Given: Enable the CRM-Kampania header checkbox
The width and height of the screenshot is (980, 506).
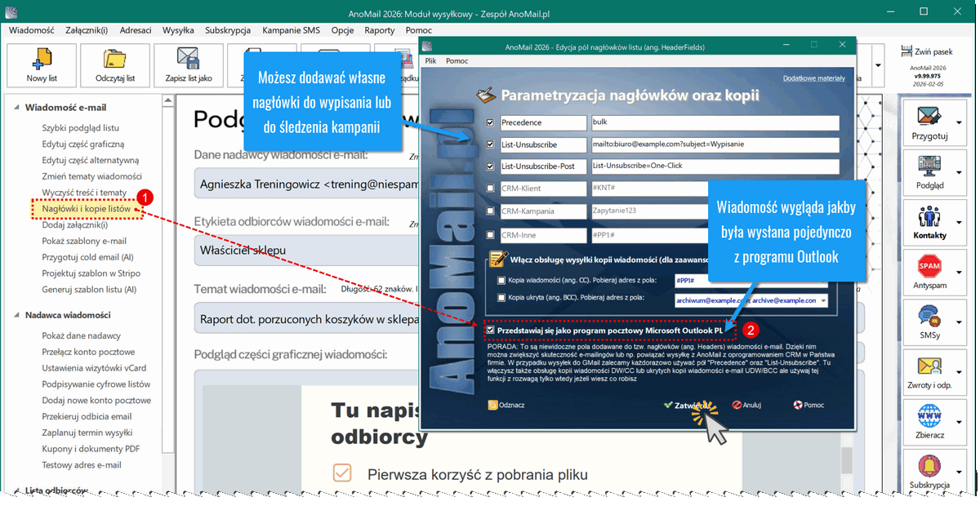Looking at the screenshot, I should 490,211.
